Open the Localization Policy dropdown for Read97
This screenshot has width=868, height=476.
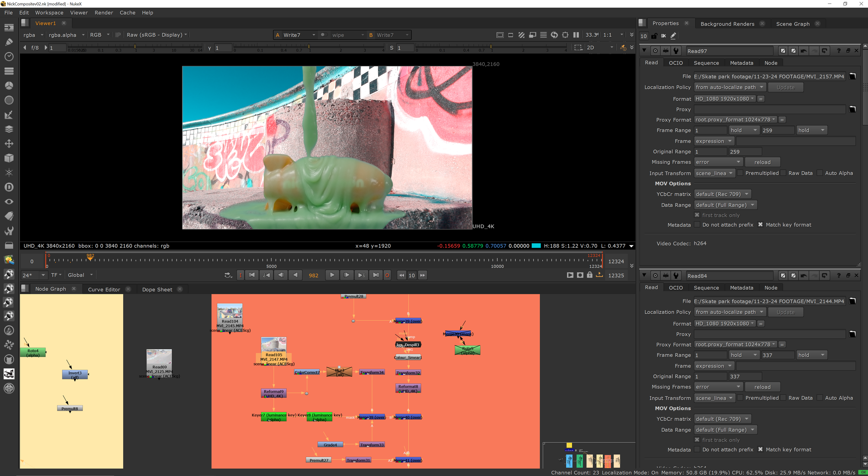(729, 87)
